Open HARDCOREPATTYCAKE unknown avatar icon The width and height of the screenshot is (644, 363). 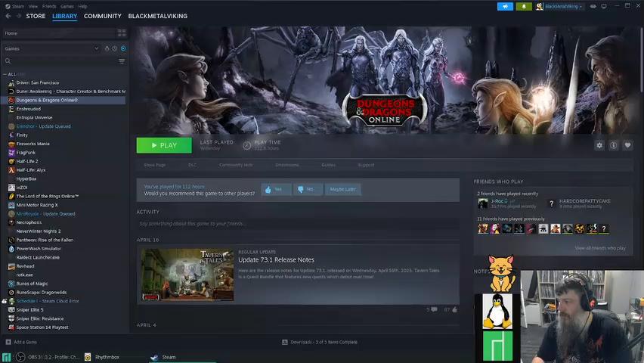point(551,203)
